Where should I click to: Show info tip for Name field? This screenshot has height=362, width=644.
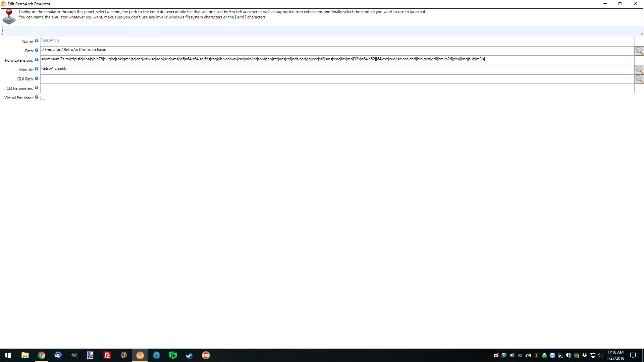tap(37, 41)
